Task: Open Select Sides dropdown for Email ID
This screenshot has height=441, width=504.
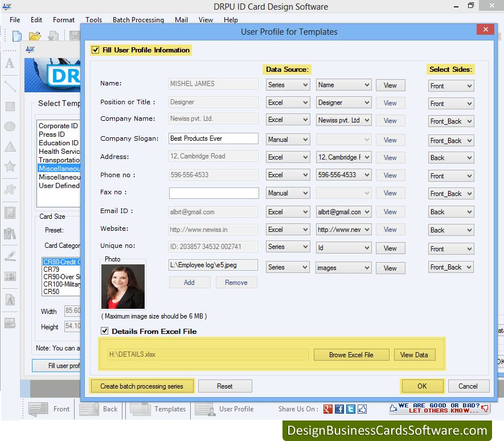Action: [x=451, y=212]
